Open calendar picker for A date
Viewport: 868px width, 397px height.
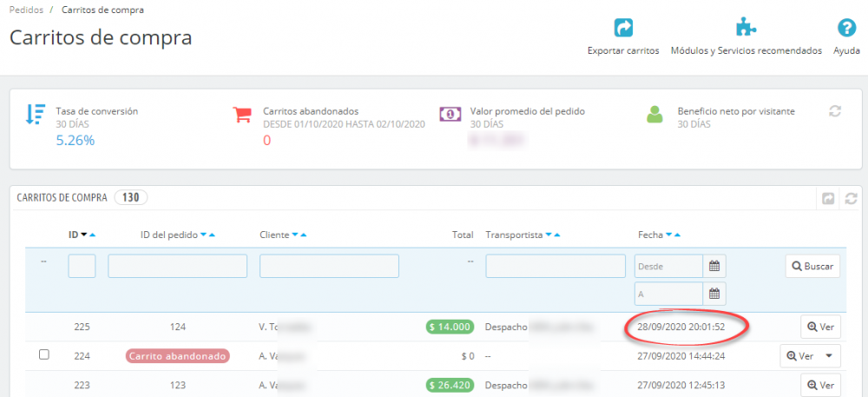coord(714,294)
